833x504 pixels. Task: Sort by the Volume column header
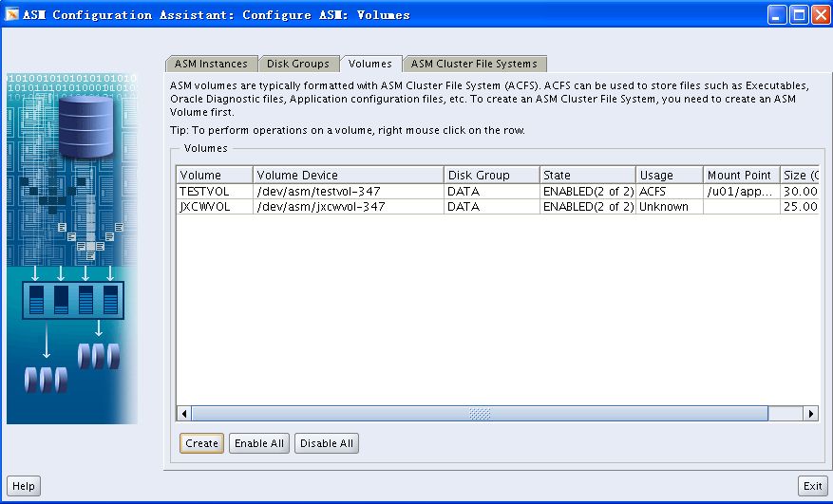215,176
